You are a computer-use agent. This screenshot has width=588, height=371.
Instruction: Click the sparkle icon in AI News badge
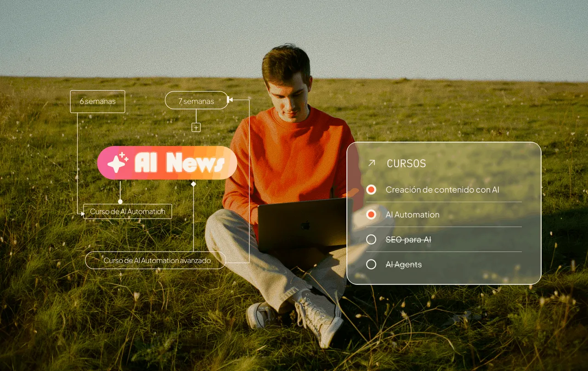[x=118, y=163]
